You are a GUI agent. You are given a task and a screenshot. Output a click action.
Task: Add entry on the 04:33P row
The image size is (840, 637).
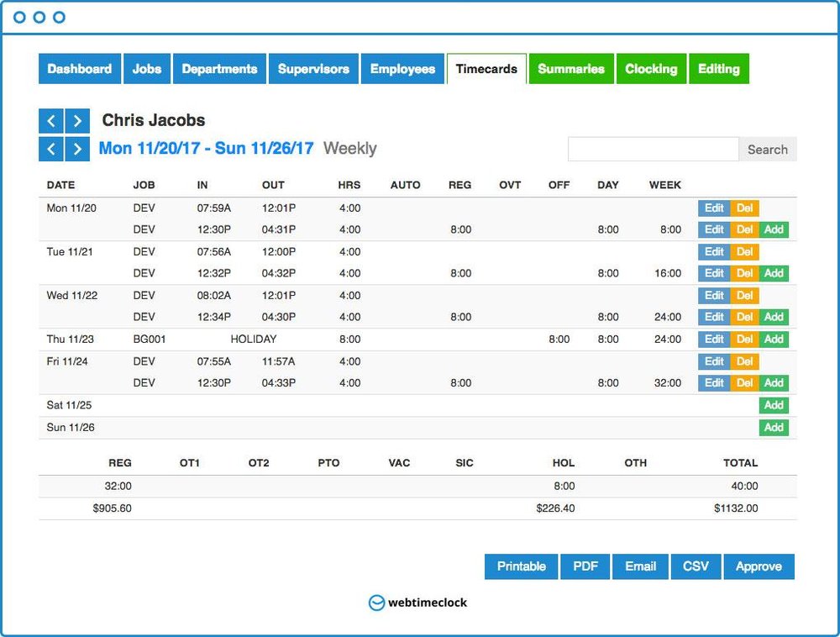774,382
